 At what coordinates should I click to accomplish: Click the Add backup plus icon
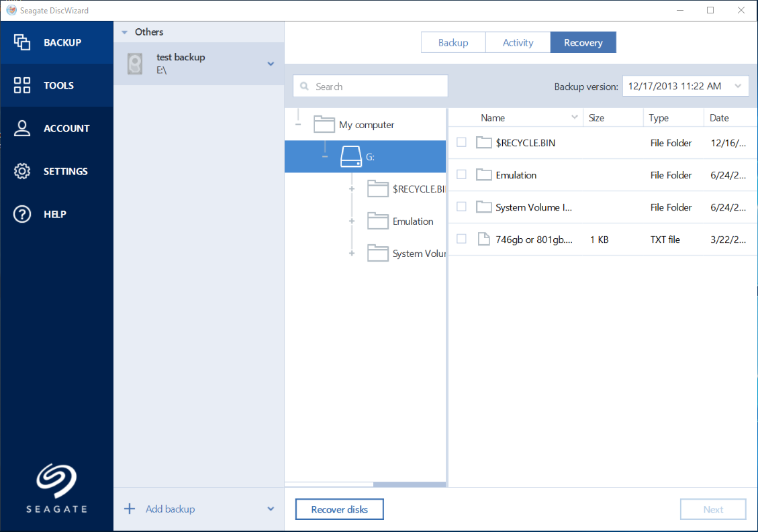click(x=130, y=509)
